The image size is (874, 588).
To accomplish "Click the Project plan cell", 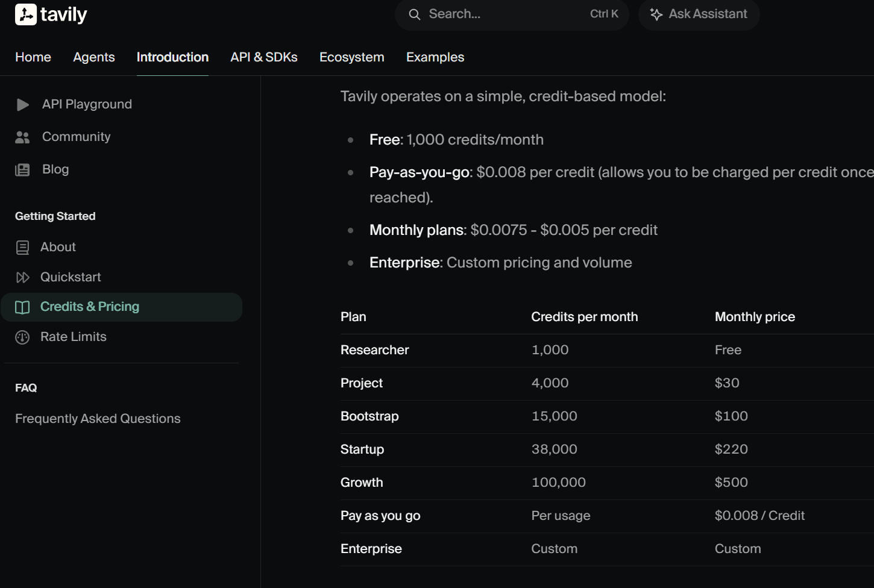I will (x=362, y=383).
